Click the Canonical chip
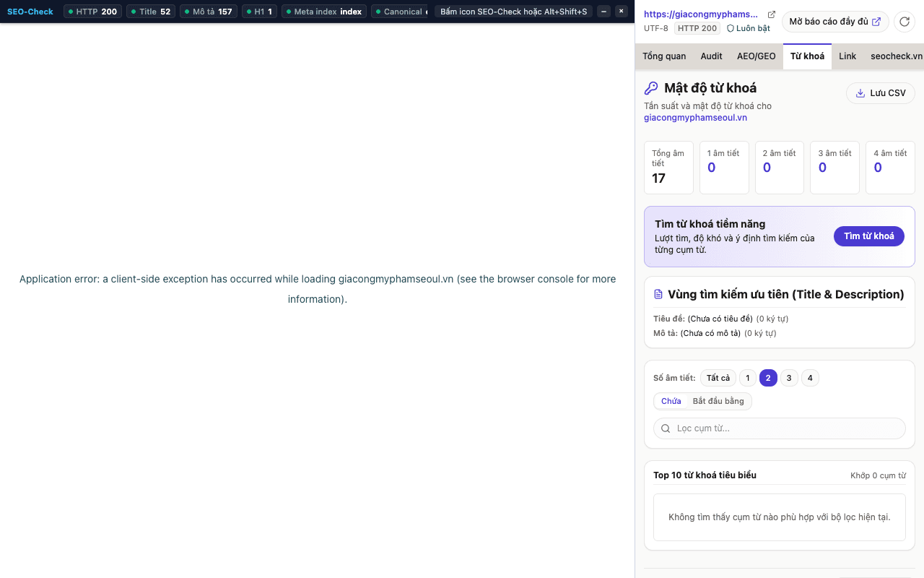924x578 pixels. (x=399, y=12)
